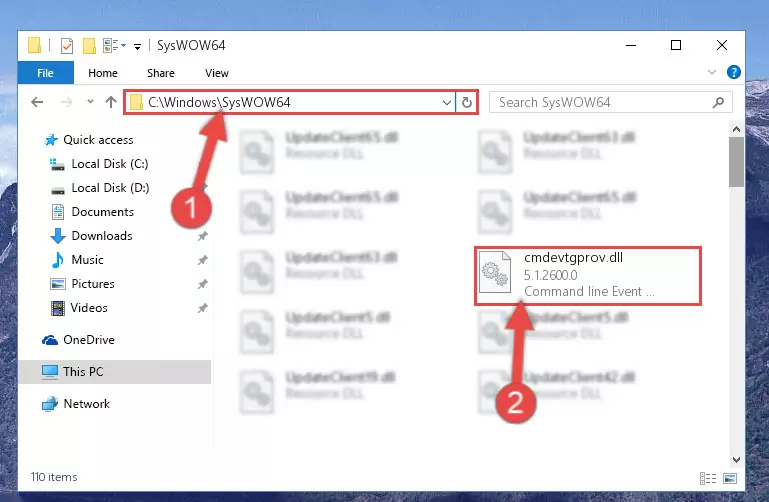Open Local Disk (D:) in sidebar
Screen dimensions: 769x502
(110, 188)
